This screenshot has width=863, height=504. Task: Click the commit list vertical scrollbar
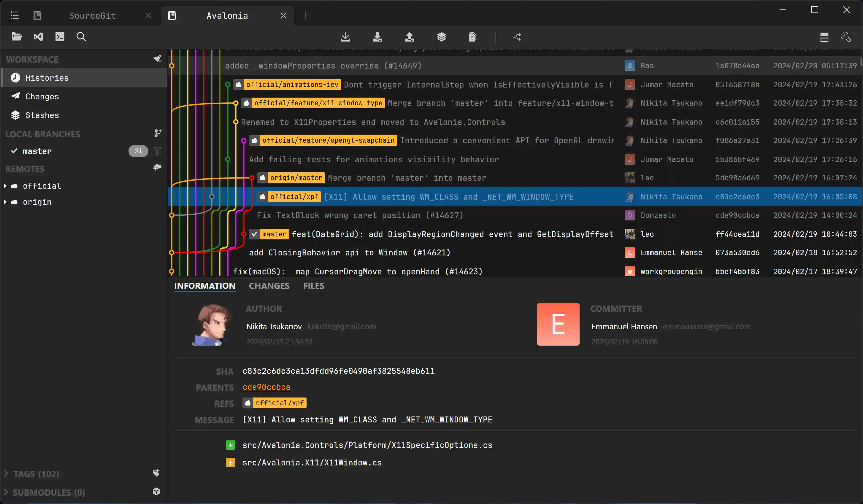(861, 63)
